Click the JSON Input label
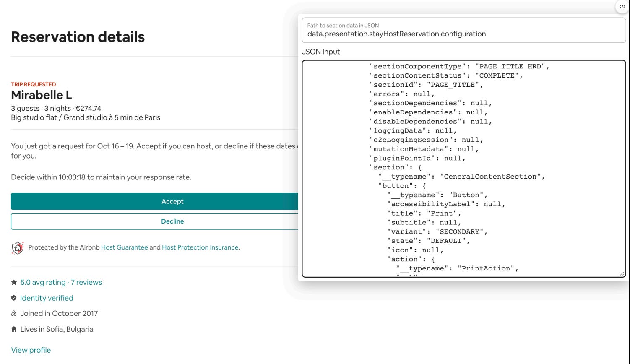Image resolution: width=630 pixels, height=364 pixels. point(321,52)
